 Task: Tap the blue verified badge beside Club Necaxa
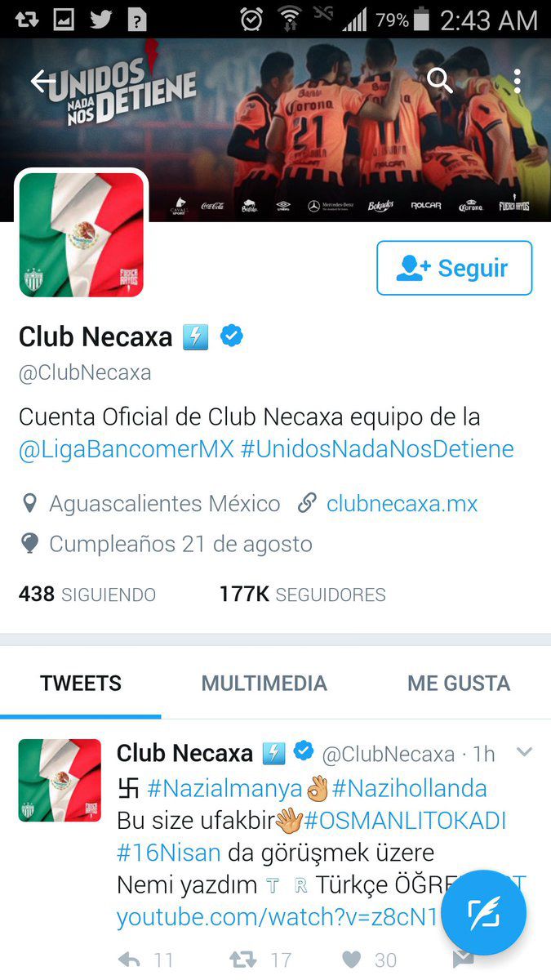tap(233, 336)
